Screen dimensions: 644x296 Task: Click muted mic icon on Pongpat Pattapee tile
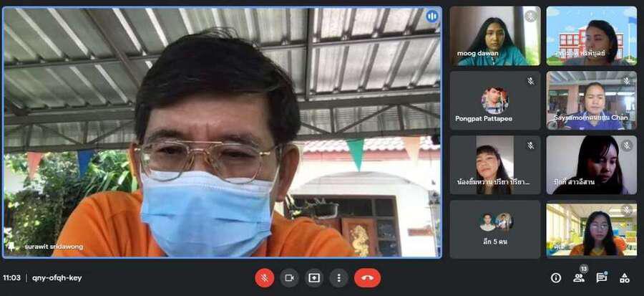coord(530,81)
